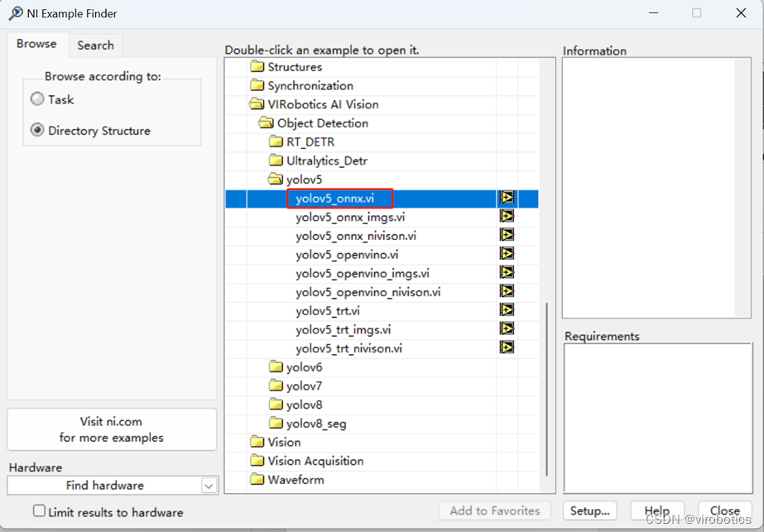Open the Setup... dialog button
This screenshot has height=532, width=764.
tap(589, 510)
